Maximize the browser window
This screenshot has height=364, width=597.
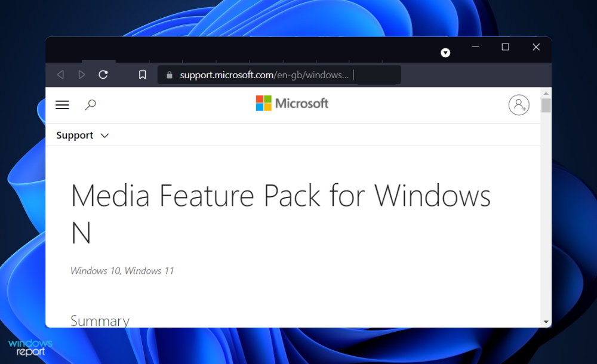pyautogui.click(x=505, y=47)
